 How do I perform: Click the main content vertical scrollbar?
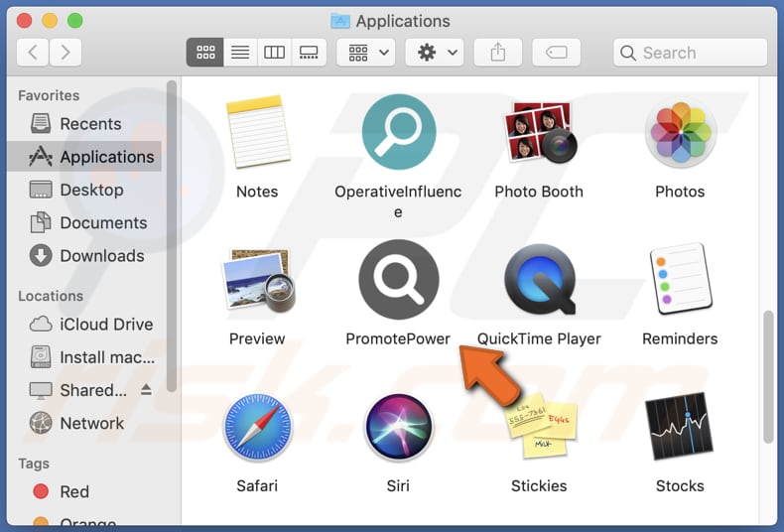[x=768, y=376]
